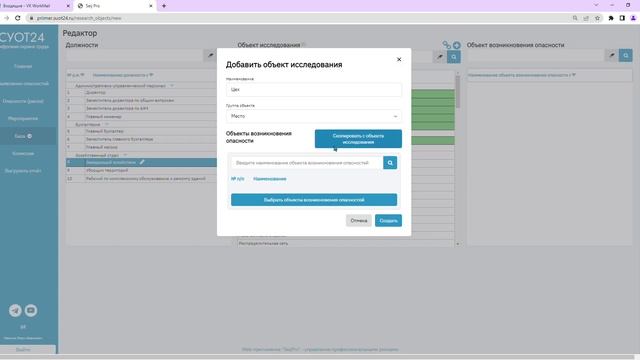Open browser extensions puzzle icon
Viewport: 640px width, 360px height.
611,18
